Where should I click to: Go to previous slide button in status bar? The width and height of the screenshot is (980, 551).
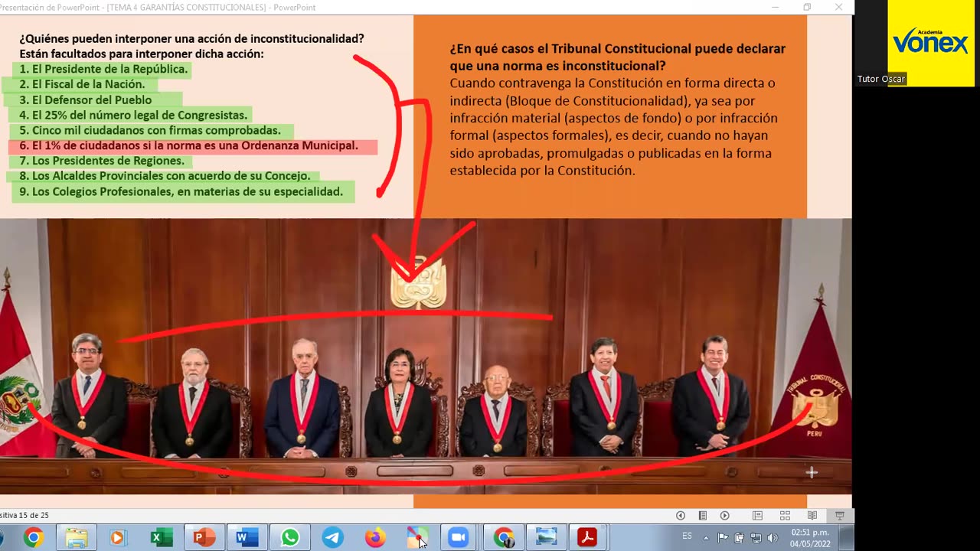681,516
